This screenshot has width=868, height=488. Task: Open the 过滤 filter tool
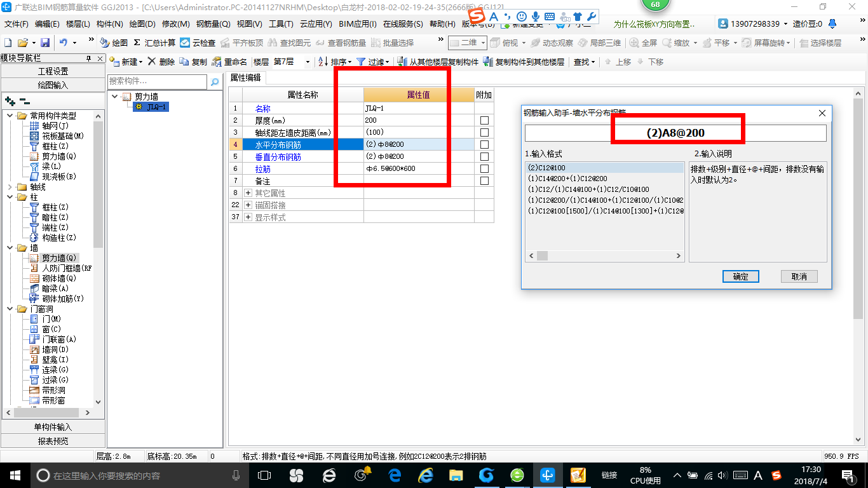coord(374,62)
